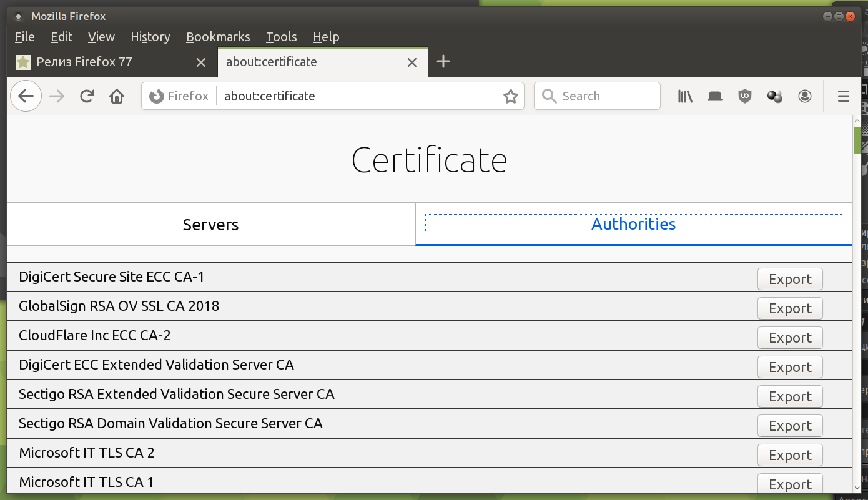The width and height of the screenshot is (868, 500).
Task: Open the hamburger application menu
Action: [x=844, y=96]
